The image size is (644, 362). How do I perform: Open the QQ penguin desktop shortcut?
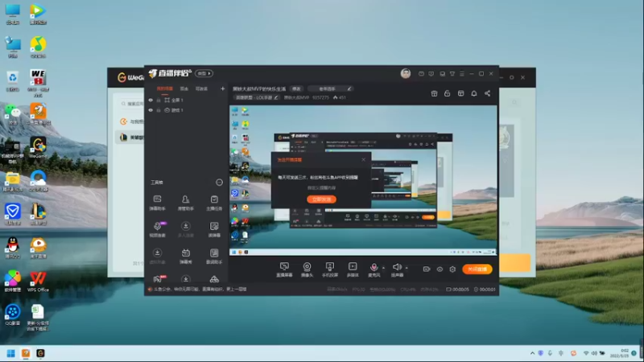pos(13,248)
